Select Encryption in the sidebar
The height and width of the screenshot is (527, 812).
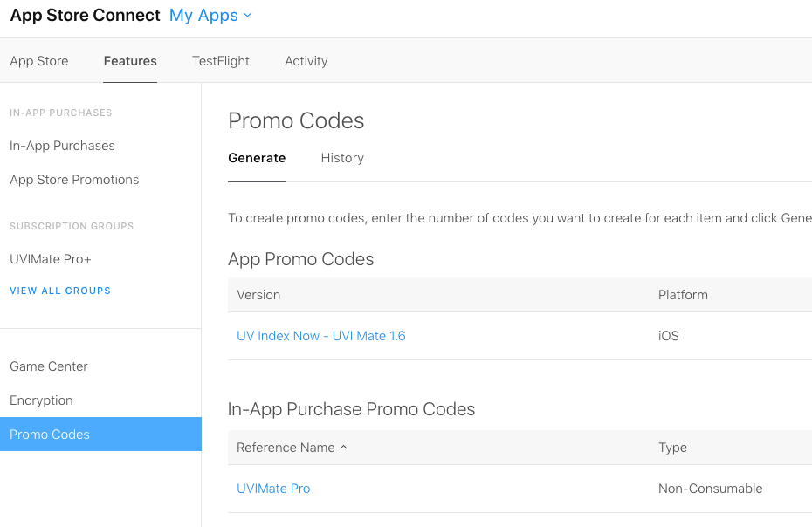pos(41,400)
